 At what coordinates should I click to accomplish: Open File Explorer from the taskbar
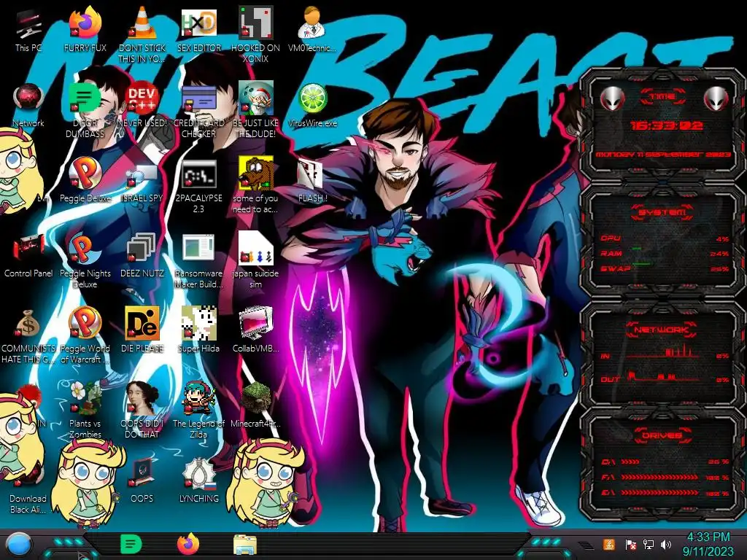coord(245,545)
